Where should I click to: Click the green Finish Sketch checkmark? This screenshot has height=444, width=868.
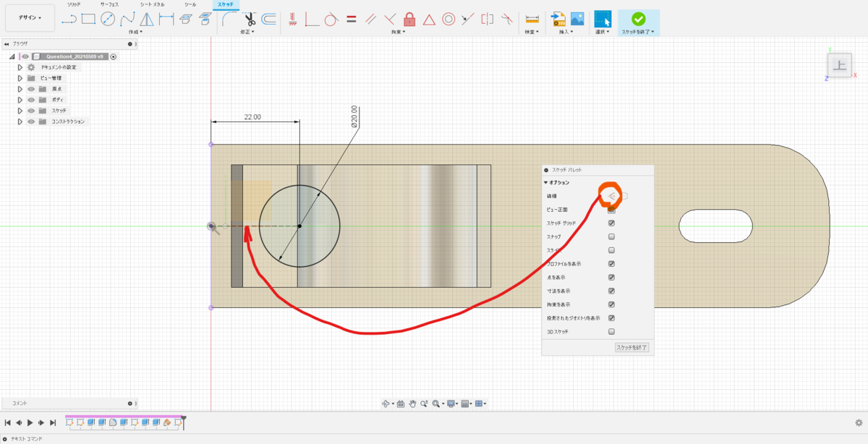638,19
